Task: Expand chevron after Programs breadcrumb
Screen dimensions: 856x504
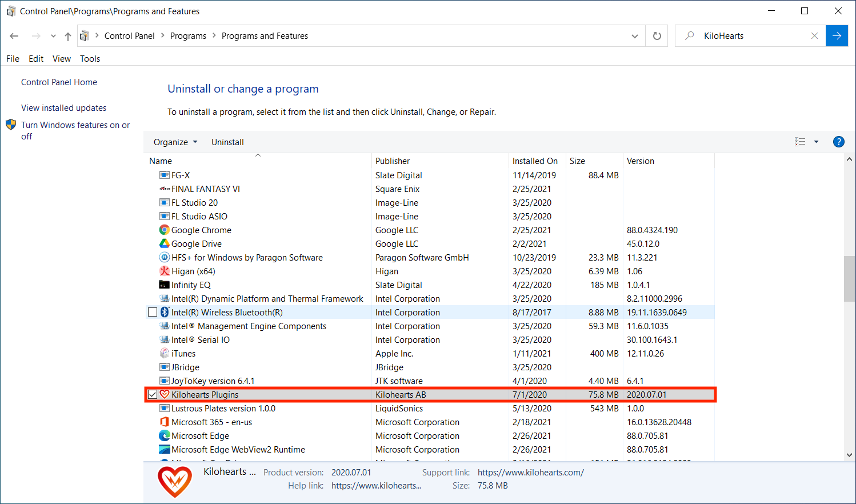Action: tap(214, 35)
